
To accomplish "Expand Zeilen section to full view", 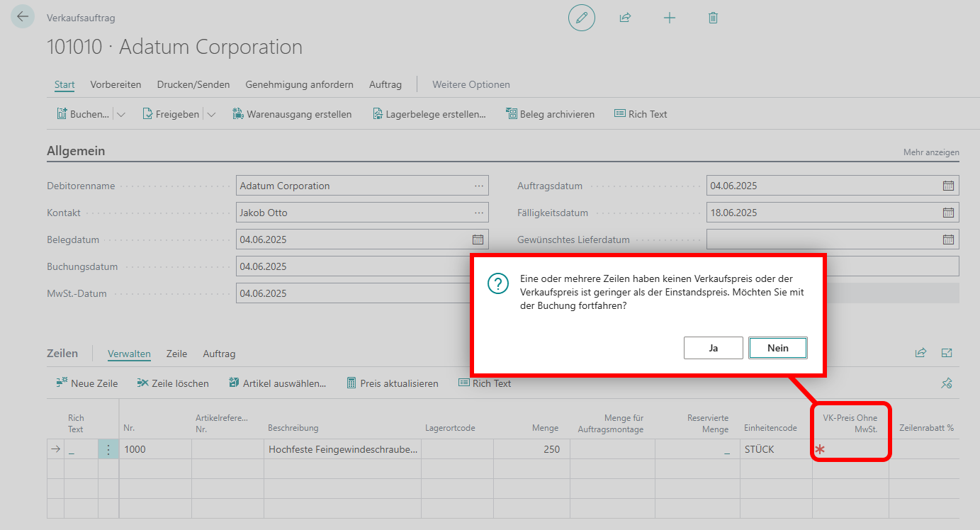I will point(947,352).
